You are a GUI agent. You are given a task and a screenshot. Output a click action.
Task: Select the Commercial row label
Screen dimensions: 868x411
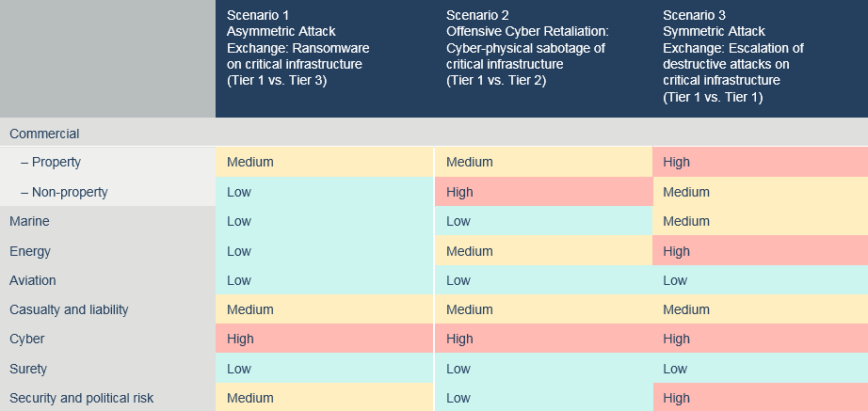[x=44, y=134]
